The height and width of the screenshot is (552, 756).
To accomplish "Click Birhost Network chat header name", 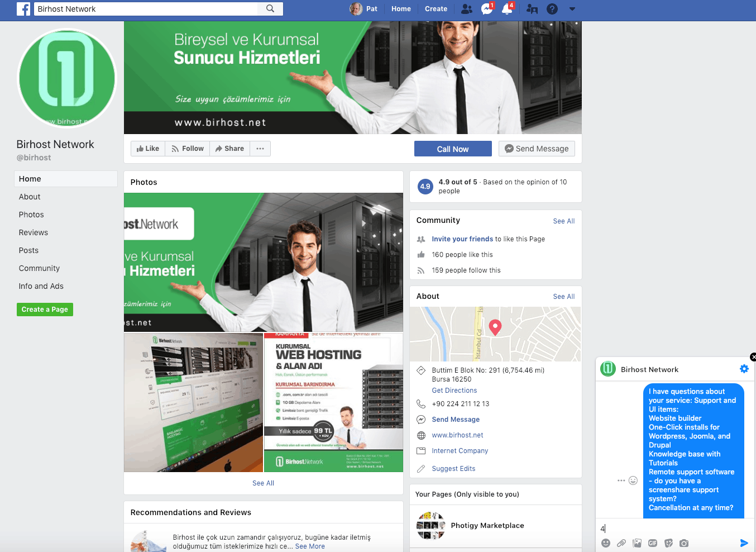I will (x=649, y=370).
